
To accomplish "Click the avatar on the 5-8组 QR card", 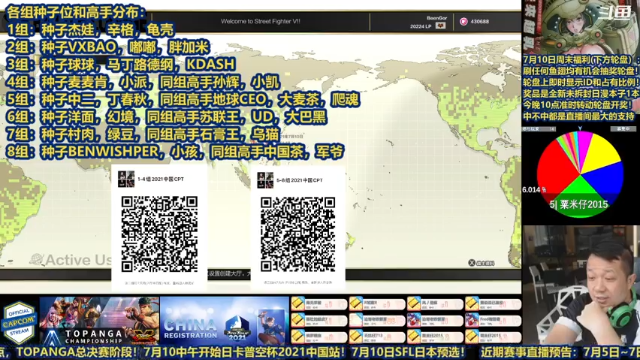I will 265,180.
